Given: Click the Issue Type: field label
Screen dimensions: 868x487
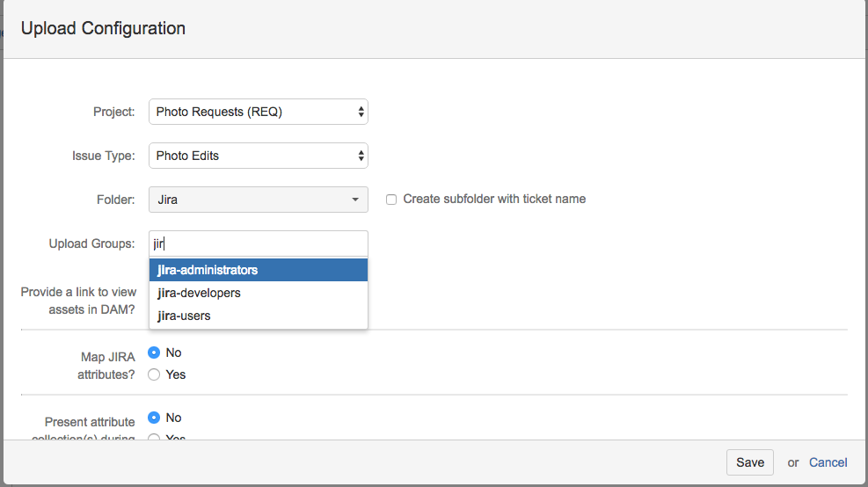Looking at the screenshot, I should [103, 156].
